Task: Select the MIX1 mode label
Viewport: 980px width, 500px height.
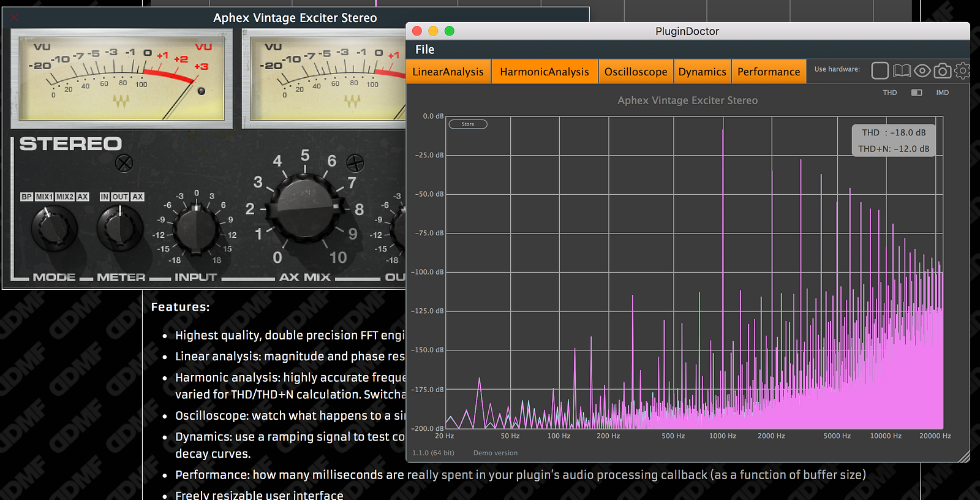Action: click(x=44, y=197)
